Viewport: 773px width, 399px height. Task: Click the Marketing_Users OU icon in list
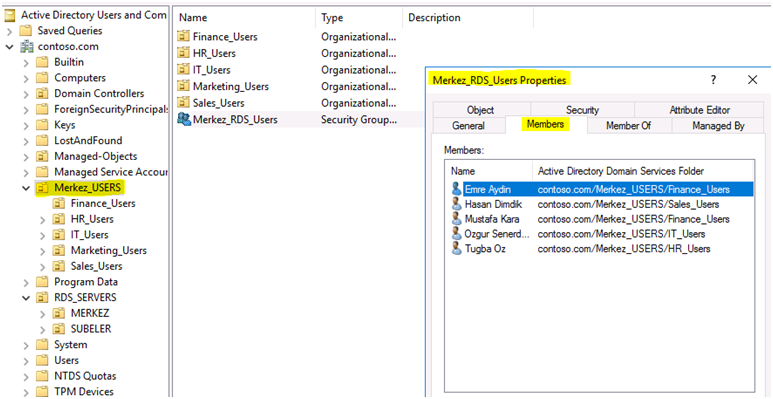coord(183,86)
